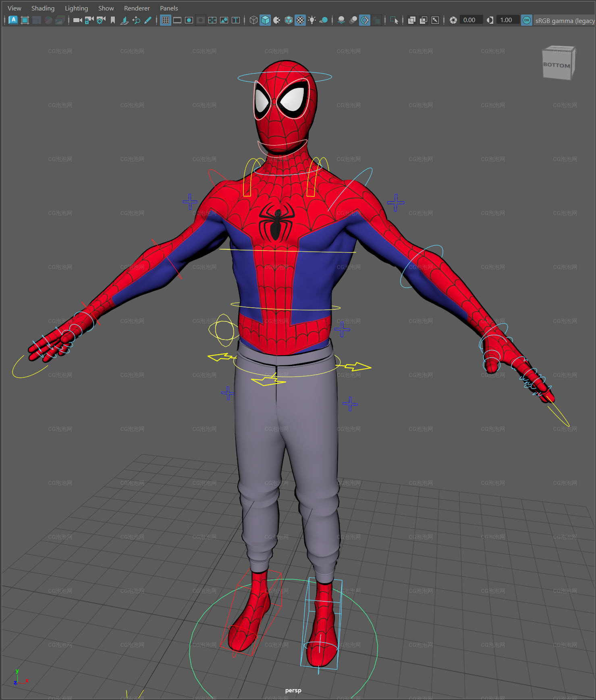Select the Grease Pencil tool
Image resolution: width=596 pixels, height=700 pixels.
[x=148, y=20]
